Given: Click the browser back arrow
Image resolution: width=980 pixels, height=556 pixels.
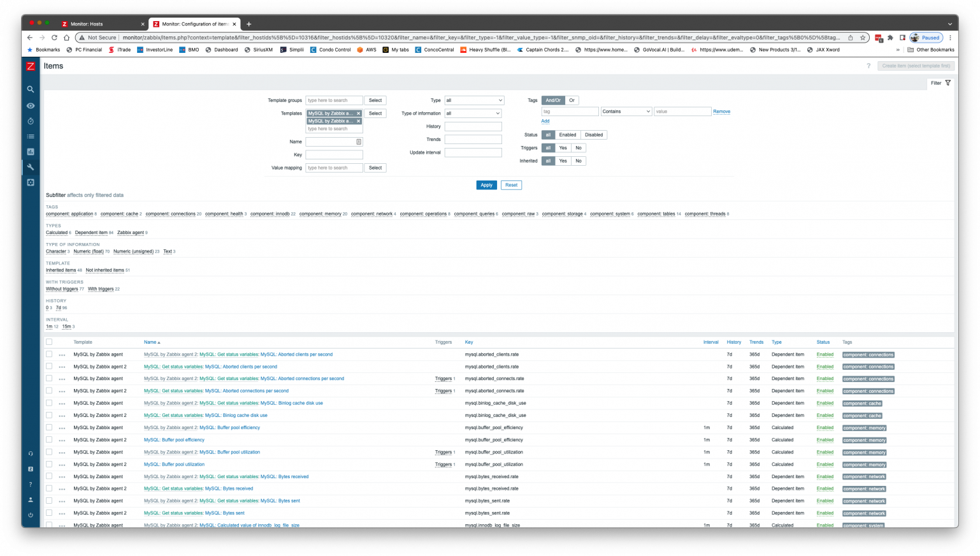Looking at the screenshot, I should [30, 38].
